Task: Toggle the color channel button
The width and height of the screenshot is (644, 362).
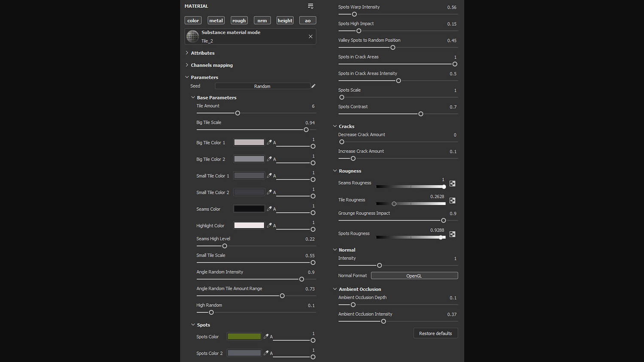Action: (x=193, y=21)
